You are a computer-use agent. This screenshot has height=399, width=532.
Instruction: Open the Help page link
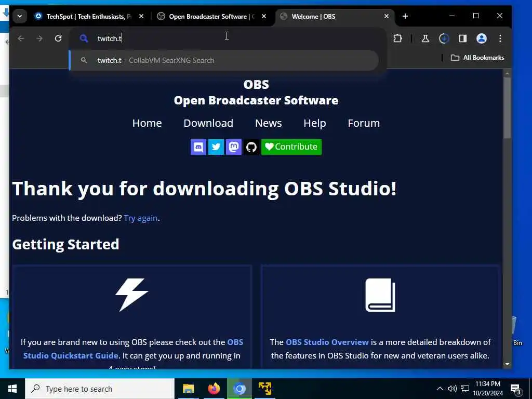[315, 123]
